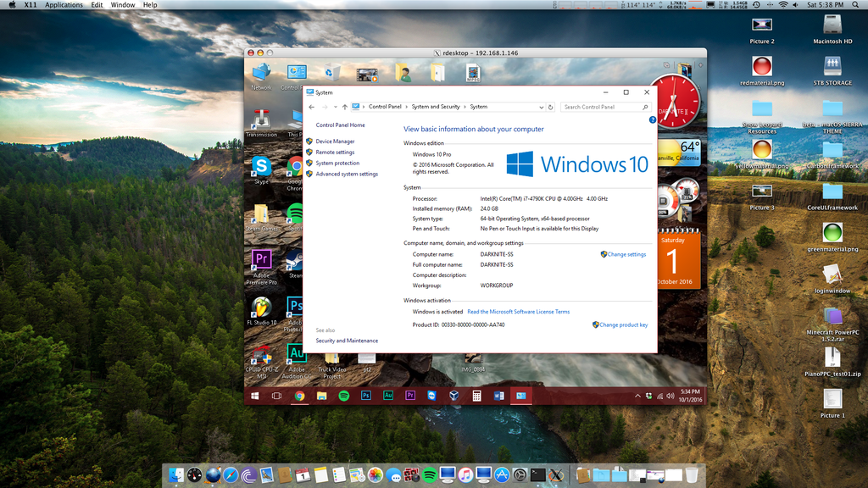Click up-level arrow in address bar

(x=344, y=107)
